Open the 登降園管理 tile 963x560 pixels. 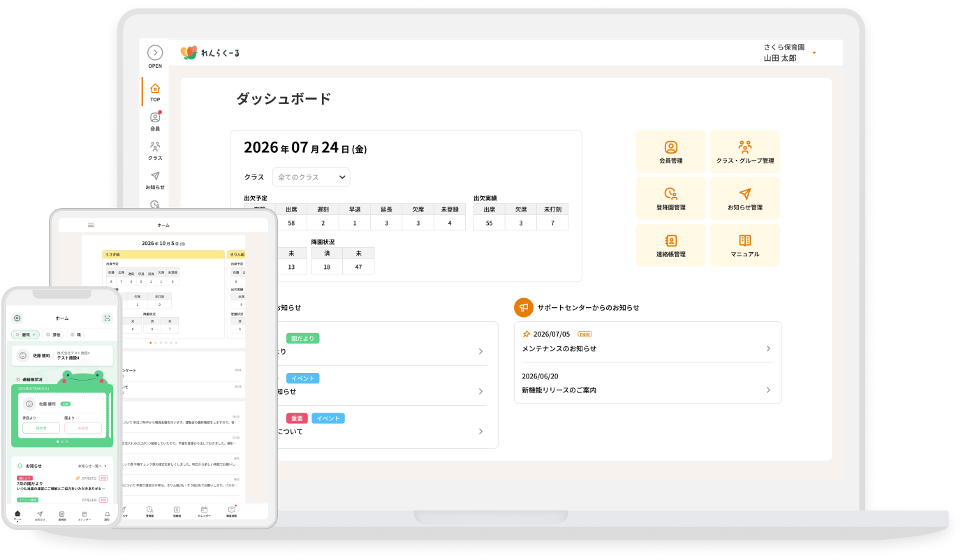click(x=671, y=198)
